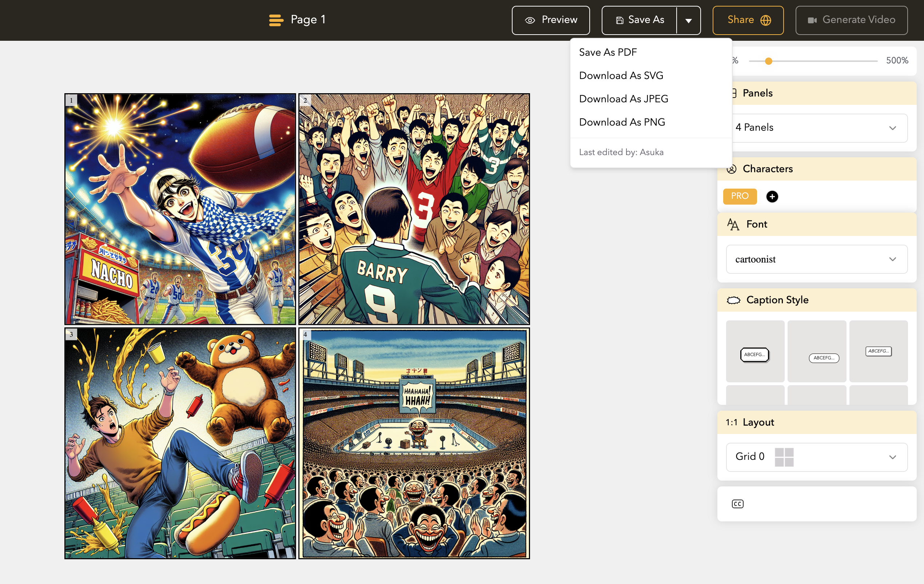The height and width of the screenshot is (584, 924).
Task: Click the Font section letter icon
Action: click(x=733, y=224)
